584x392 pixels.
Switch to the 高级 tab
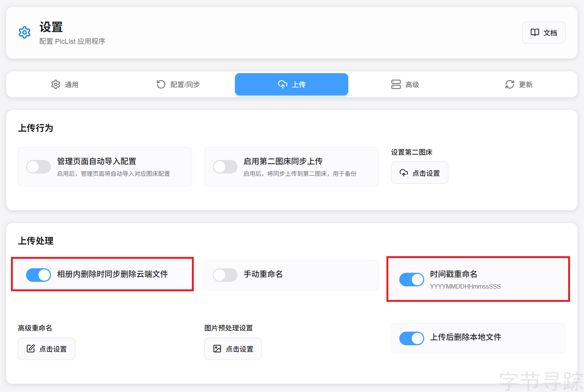pos(405,85)
